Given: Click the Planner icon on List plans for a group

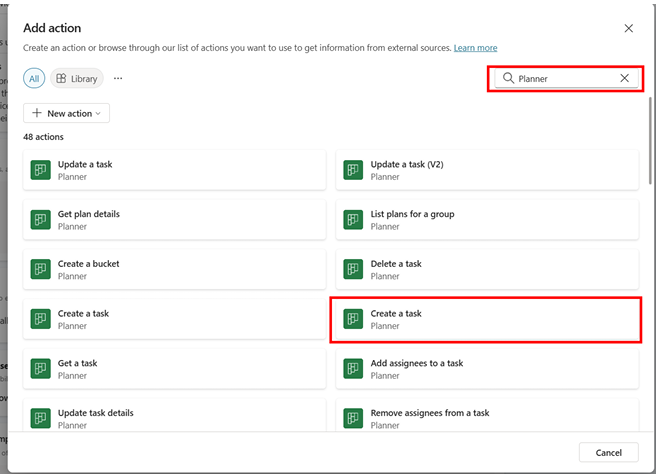Looking at the screenshot, I should (353, 220).
